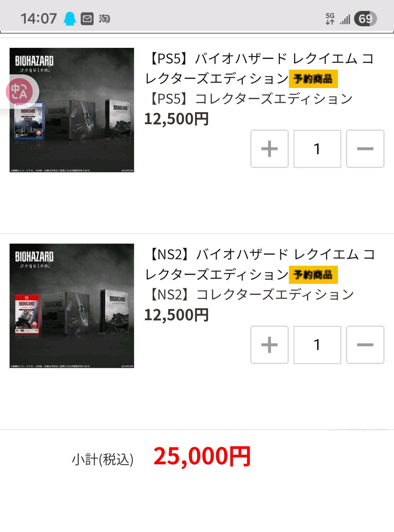Tap the battery level 69 indicator
The width and height of the screenshot is (394, 532).
pos(365,19)
